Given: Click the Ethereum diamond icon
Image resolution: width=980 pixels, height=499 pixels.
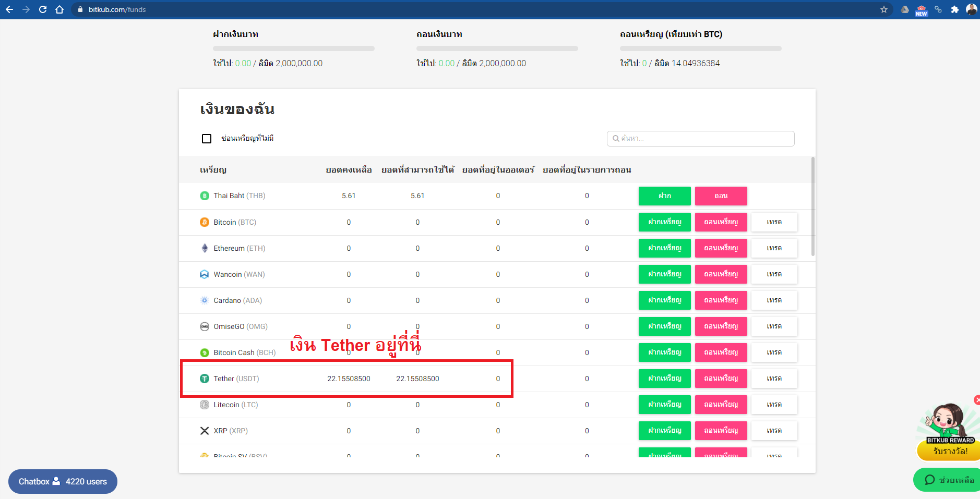Looking at the screenshot, I should pos(205,248).
